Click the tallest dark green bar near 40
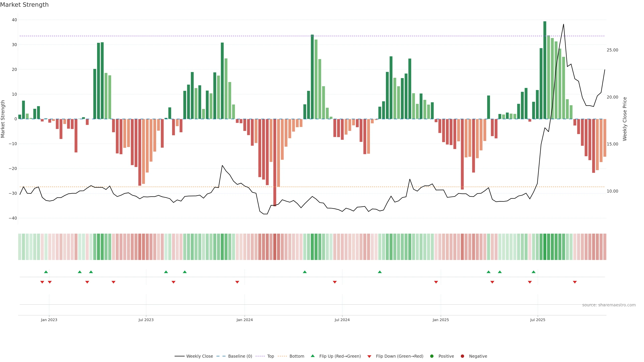This screenshot has width=644, height=362. [545, 70]
